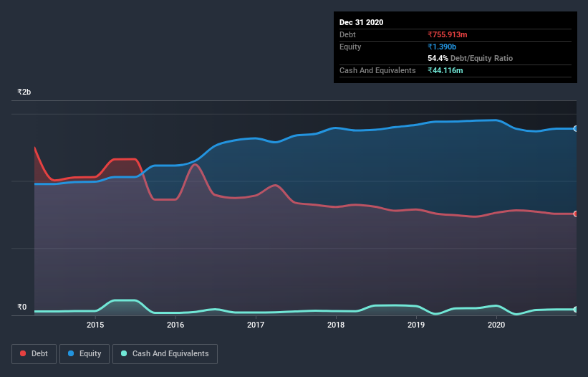Viewport: 588px width, 377px height.
Task: Click the 2015 x-axis label
Action: tap(95, 325)
